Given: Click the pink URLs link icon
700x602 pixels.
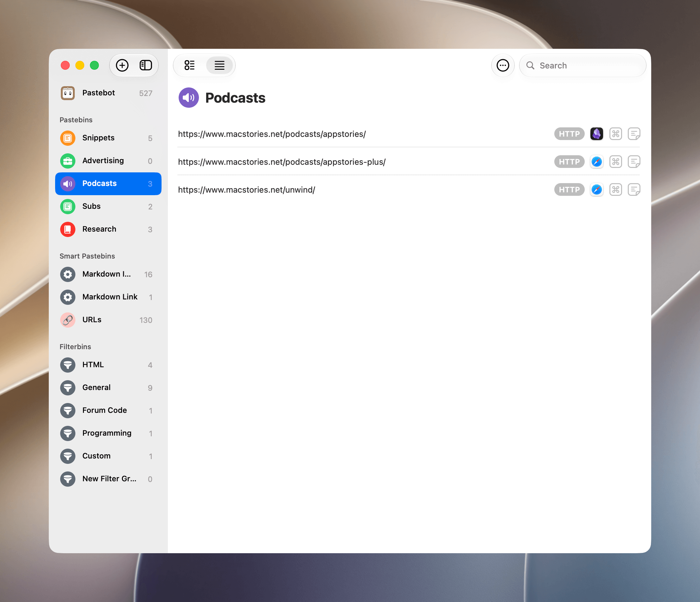Looking at the screenshot, I should [67, 320].
